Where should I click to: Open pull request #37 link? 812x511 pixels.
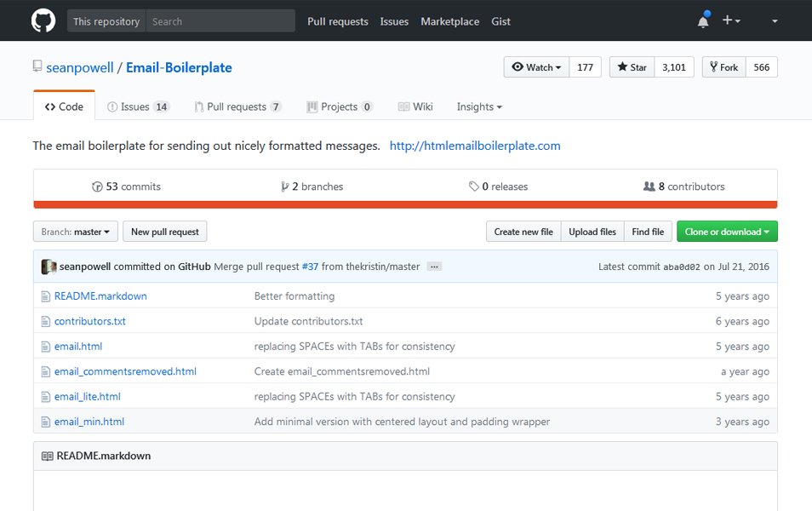click(x=310, y=267)
